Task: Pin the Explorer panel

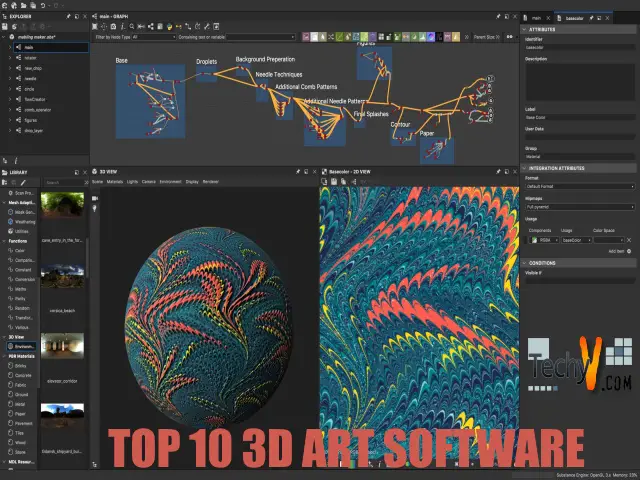Action: (x=68, y=16)
